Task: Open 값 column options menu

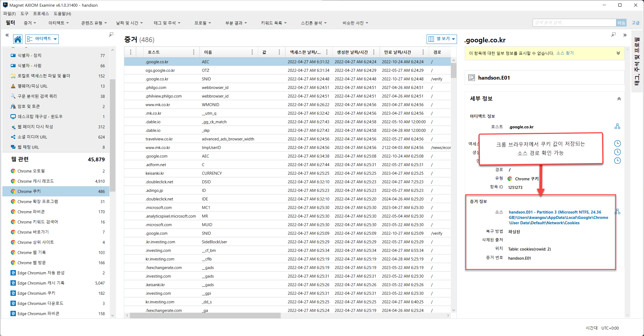Action: coord(279,52)
